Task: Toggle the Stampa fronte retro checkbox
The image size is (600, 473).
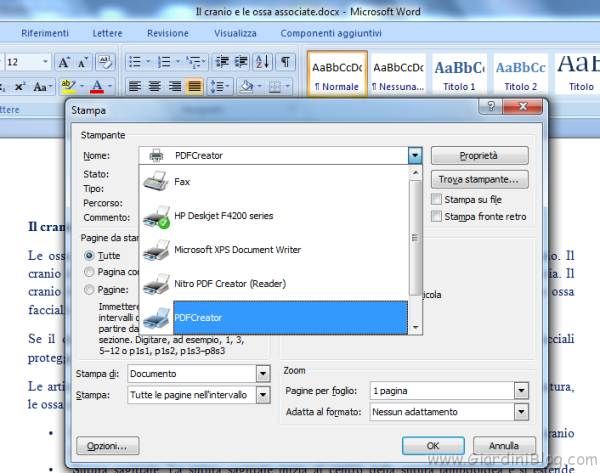Action: [x=436, y=217]
